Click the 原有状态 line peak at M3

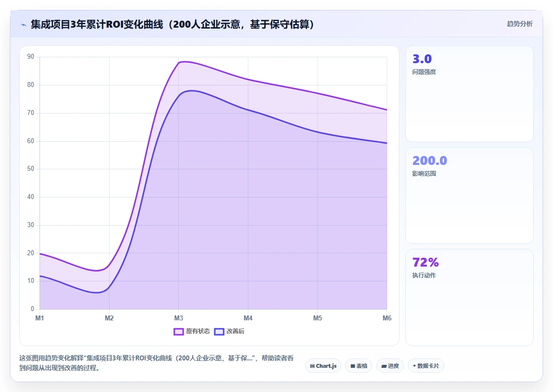[180, 62]
